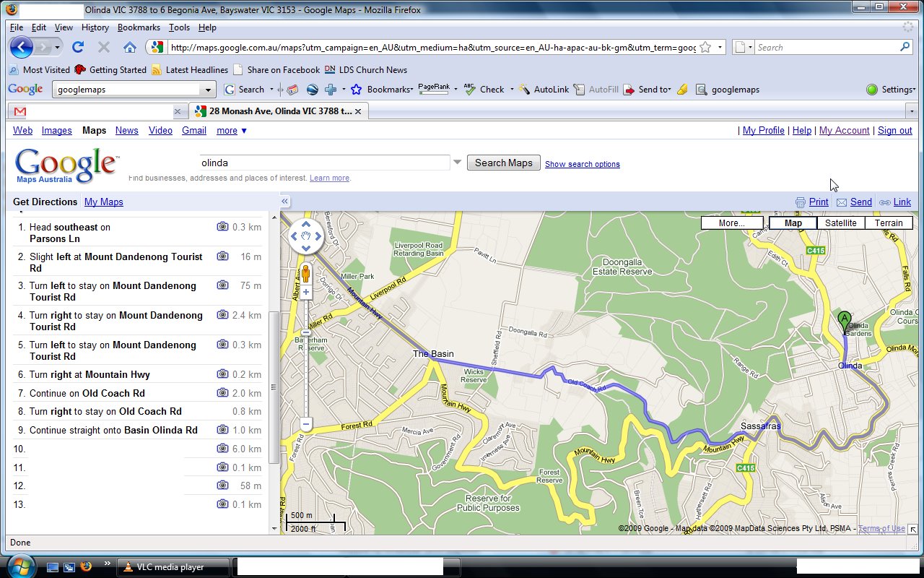Switch map to Satellite view
924x578 pixels.
tap(841, 223)
